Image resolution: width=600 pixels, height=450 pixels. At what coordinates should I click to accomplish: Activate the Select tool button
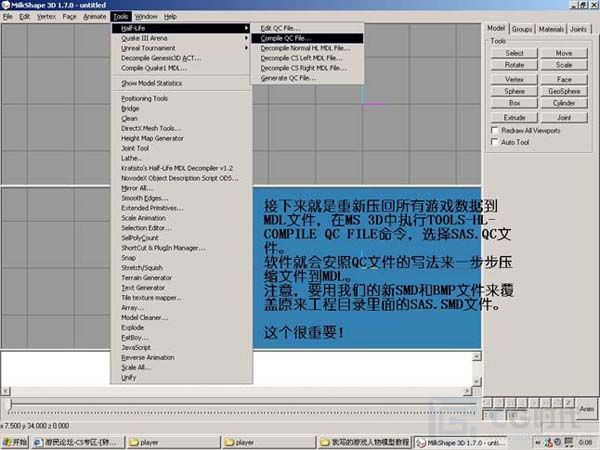514,53
